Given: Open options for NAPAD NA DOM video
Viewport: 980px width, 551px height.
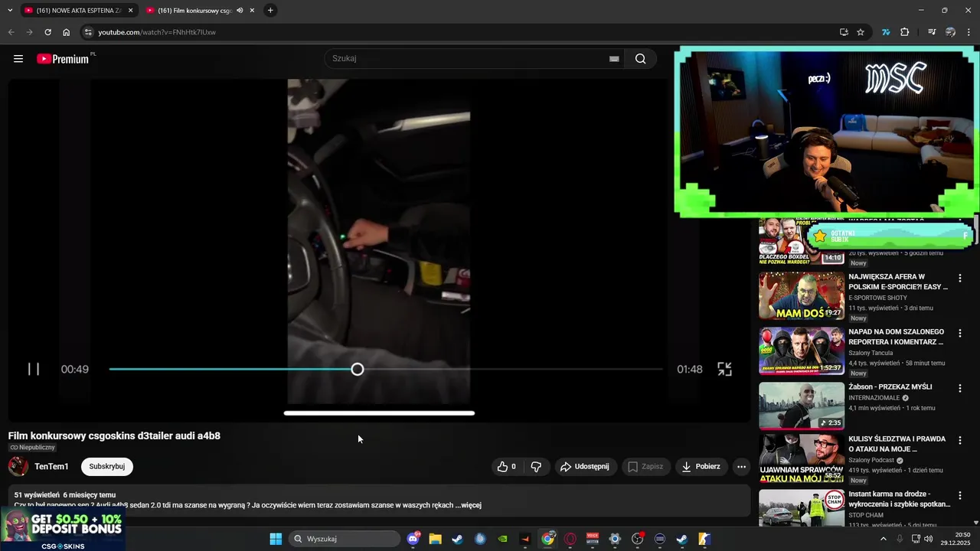Looking at the screenshot, I should click(960, 334).
